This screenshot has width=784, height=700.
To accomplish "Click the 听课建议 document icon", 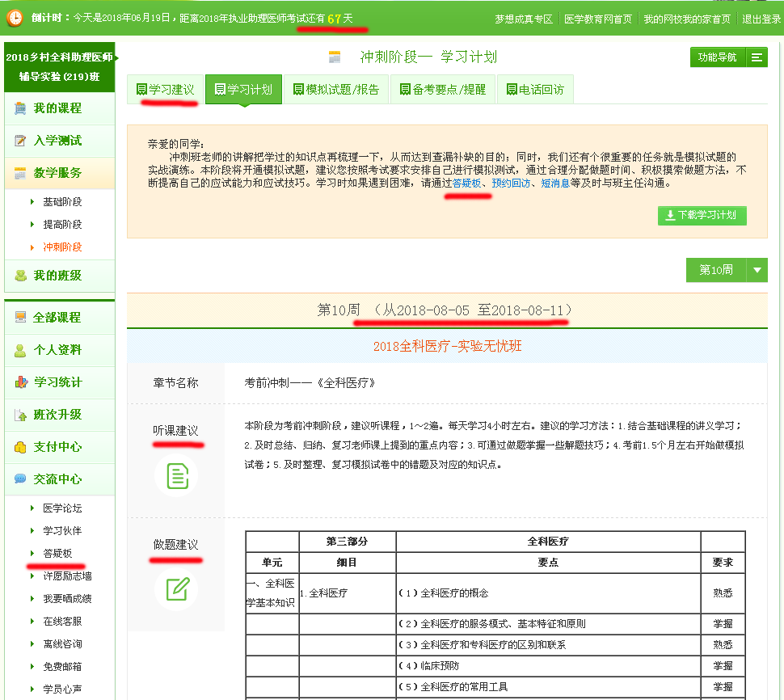I will click(x=176, y=475).
